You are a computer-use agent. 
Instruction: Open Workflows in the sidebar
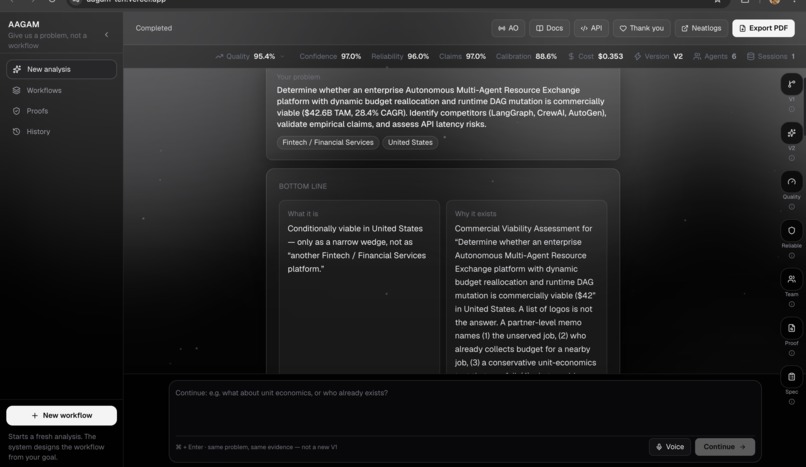pyautogui.click(x=61, y=90)
